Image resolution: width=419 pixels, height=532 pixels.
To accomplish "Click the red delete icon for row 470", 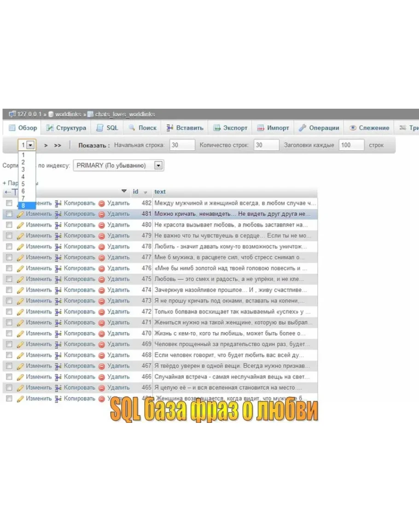I will coord(102,333).
